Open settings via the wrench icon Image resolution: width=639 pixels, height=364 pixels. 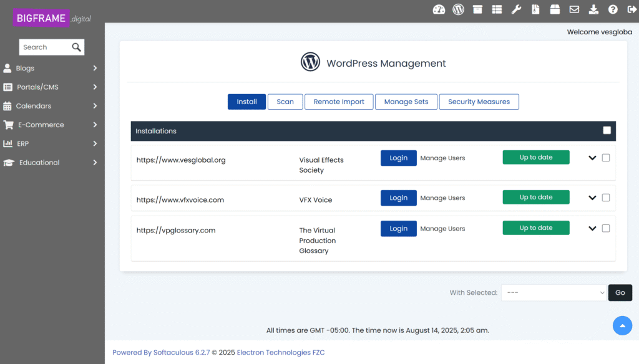[x=516, y=9]
